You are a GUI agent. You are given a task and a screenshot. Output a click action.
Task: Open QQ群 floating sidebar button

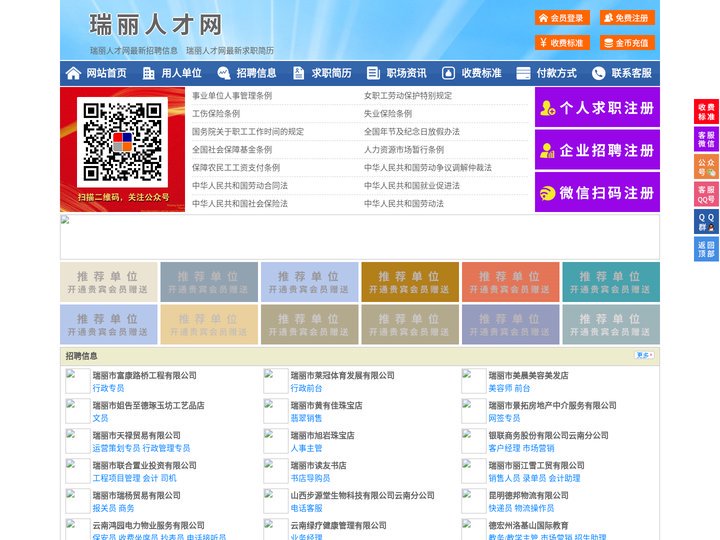[x=706, y=222]
